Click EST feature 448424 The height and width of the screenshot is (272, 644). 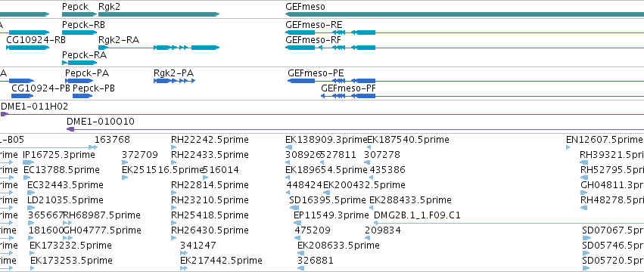[304, 185]
